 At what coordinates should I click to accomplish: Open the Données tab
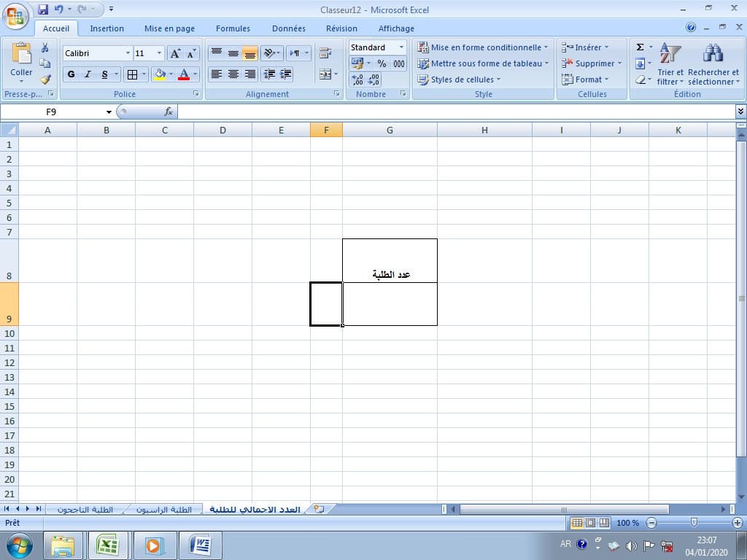[x=289, y=28]
